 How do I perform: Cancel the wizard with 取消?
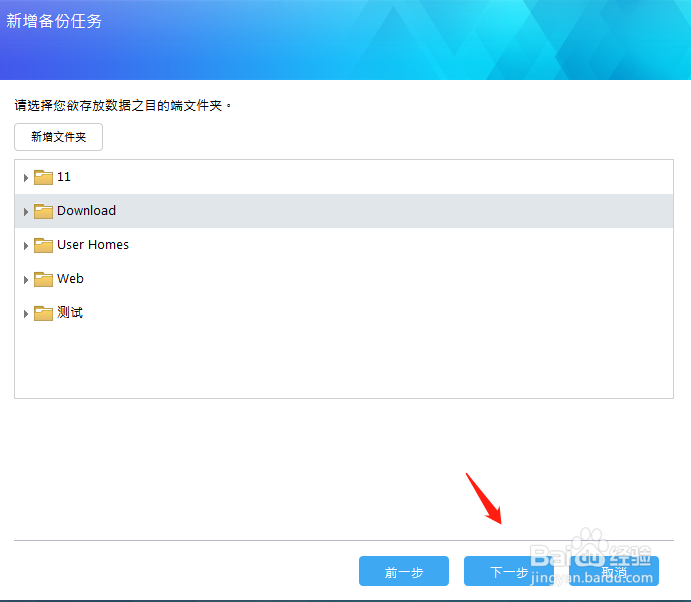pyautogui.click(x=614, y=571)
